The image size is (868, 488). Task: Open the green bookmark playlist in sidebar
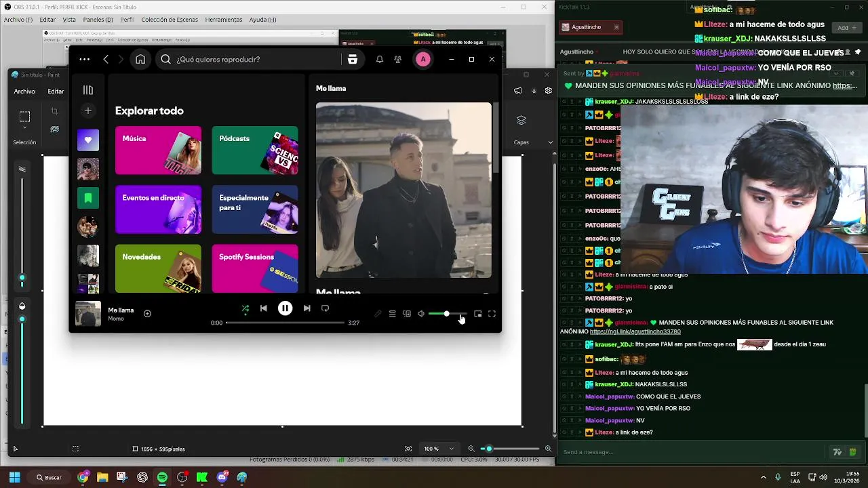87,198
